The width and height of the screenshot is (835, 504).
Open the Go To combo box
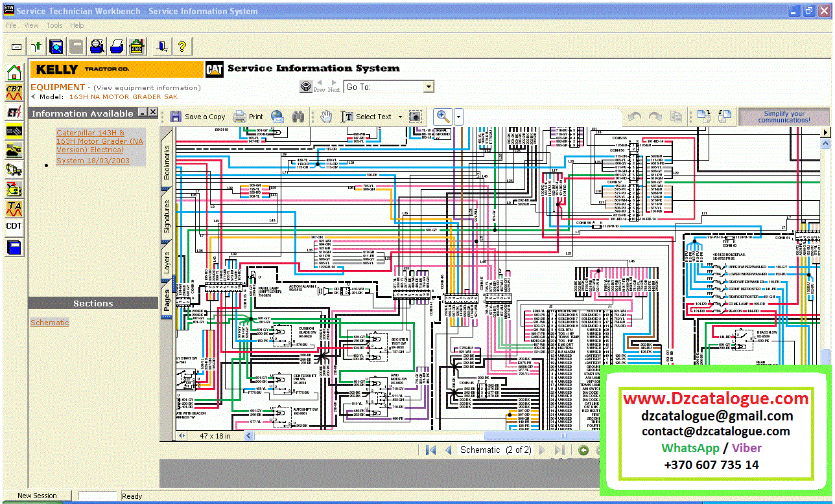[x=388, y=87]
